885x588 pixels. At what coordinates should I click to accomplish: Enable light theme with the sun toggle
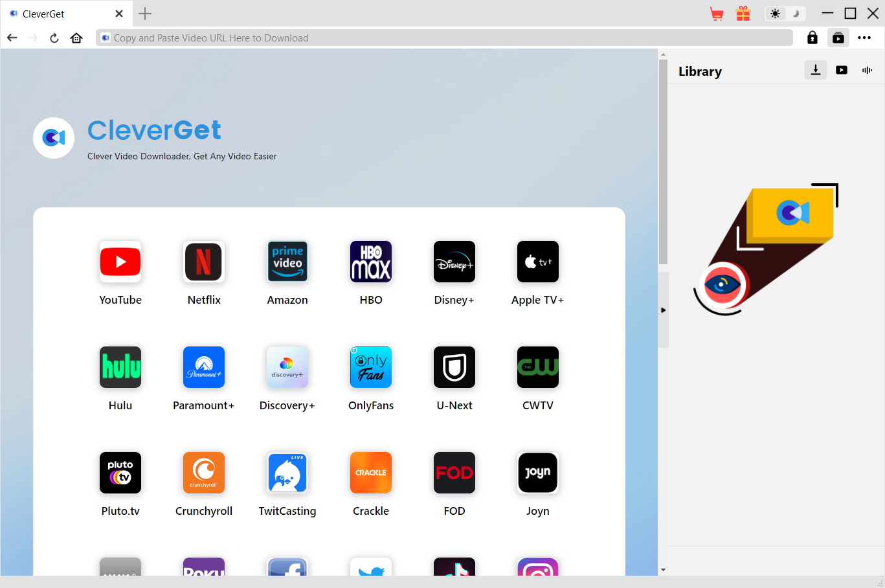click(775, 13)
